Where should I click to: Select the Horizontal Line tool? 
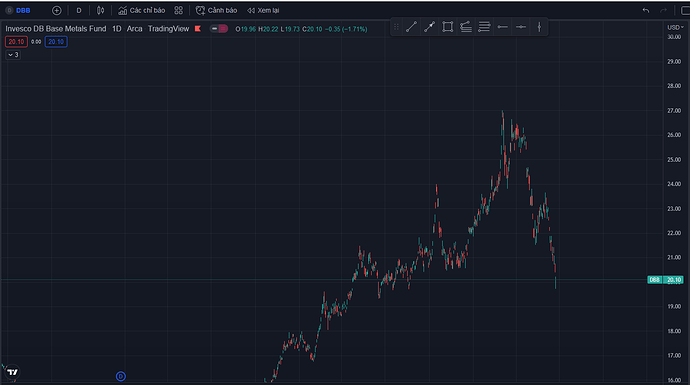tap(521, 27)
